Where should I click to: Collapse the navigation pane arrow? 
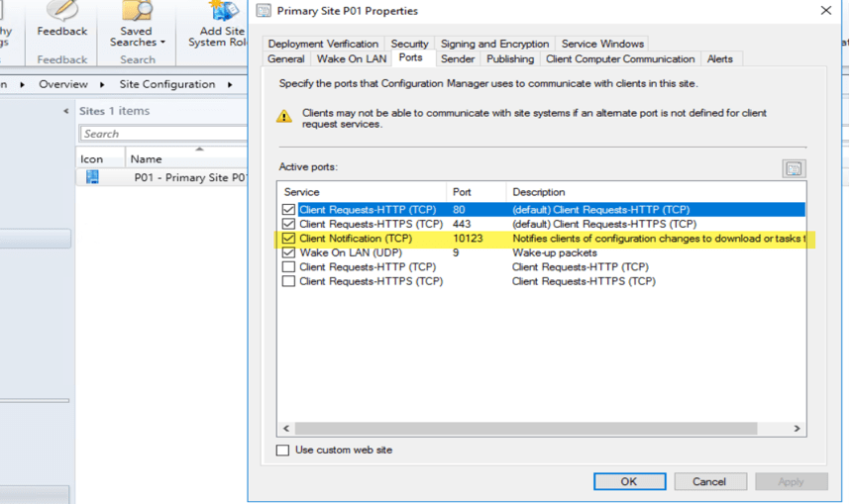[65, 111]
